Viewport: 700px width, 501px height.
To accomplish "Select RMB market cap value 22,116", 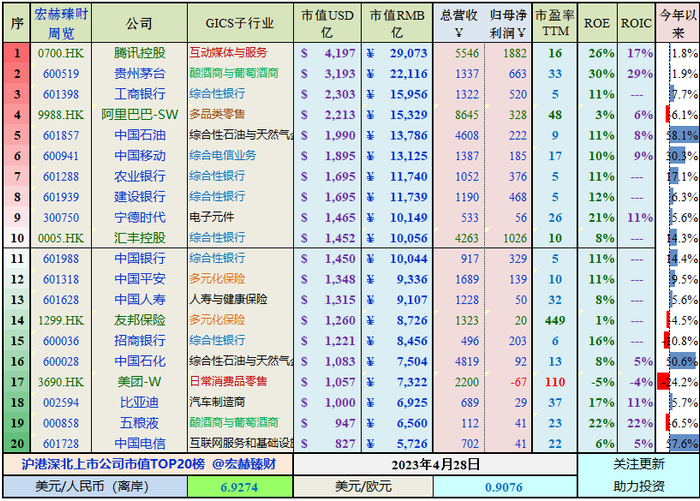I will [x=408, y=74].
